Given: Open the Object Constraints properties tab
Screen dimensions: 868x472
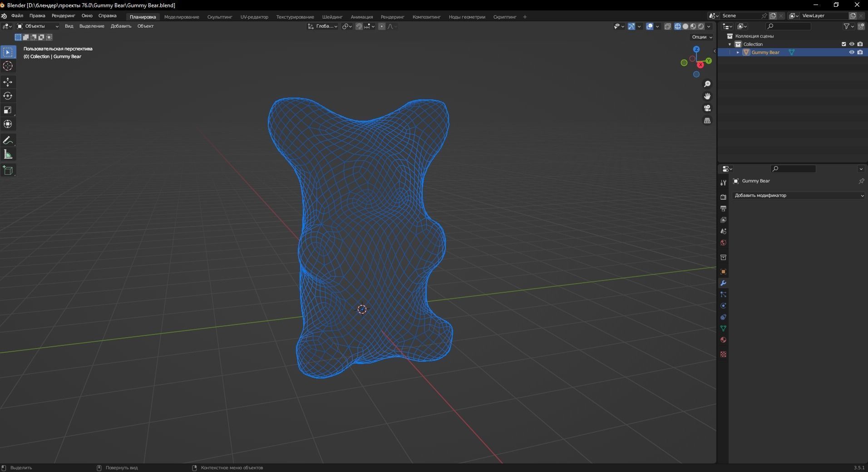Looking at the screenshot, I should coord(723,317).
